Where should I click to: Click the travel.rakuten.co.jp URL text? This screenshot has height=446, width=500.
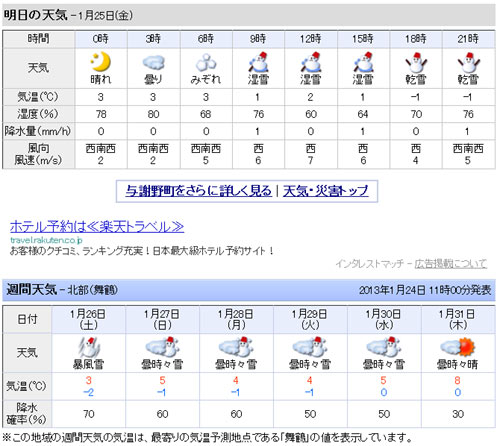click(46, 240)
